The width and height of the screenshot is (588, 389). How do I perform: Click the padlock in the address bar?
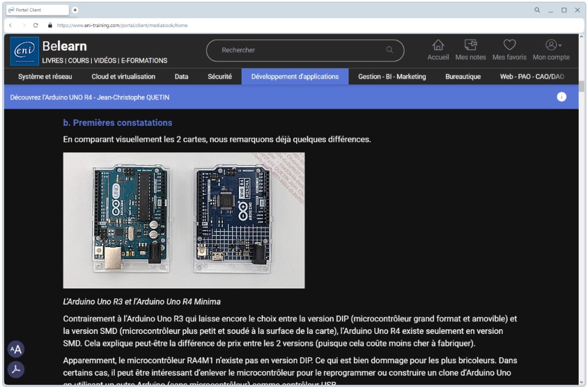(51, 25)
